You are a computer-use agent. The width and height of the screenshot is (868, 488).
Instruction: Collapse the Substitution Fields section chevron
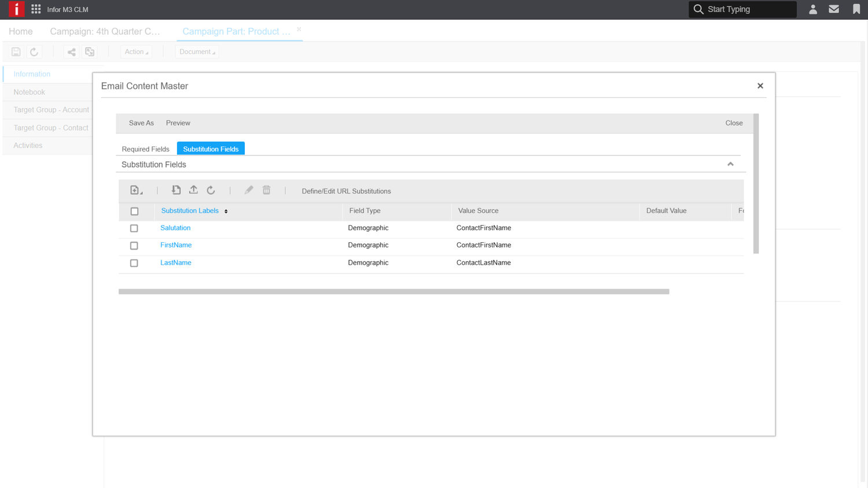tap(730, 164)
